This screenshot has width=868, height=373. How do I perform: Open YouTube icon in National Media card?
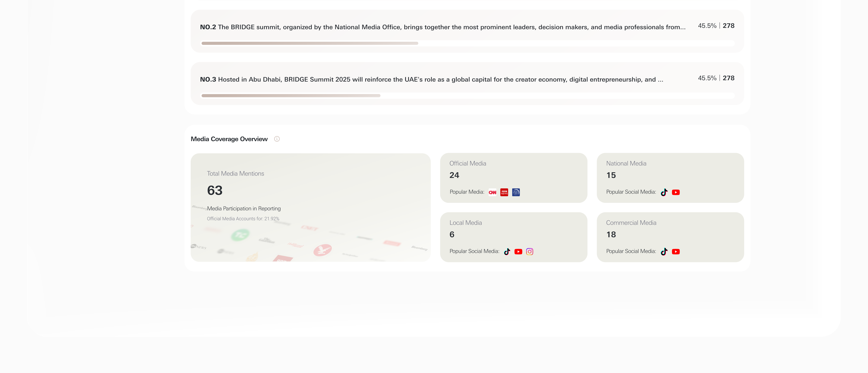[676, 192]
